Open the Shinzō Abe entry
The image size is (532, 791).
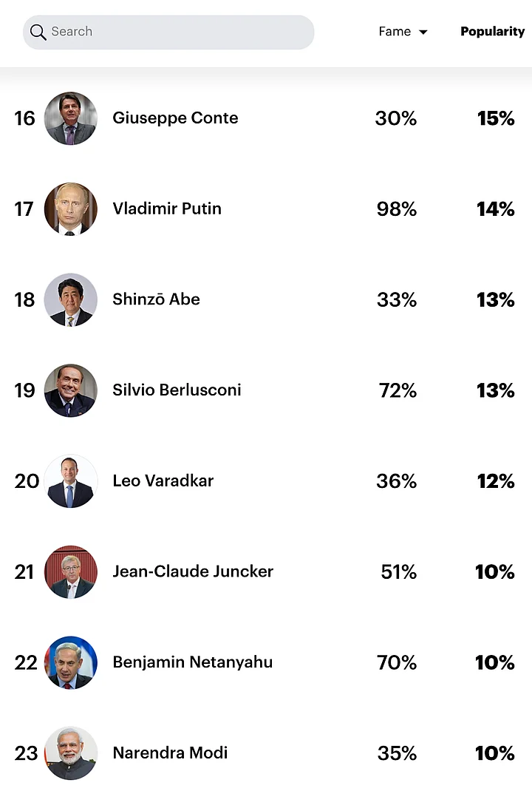[156, 299]
